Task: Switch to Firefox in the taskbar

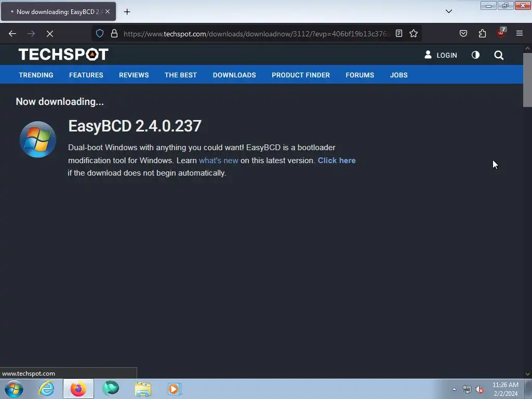Action: [78, 389]
